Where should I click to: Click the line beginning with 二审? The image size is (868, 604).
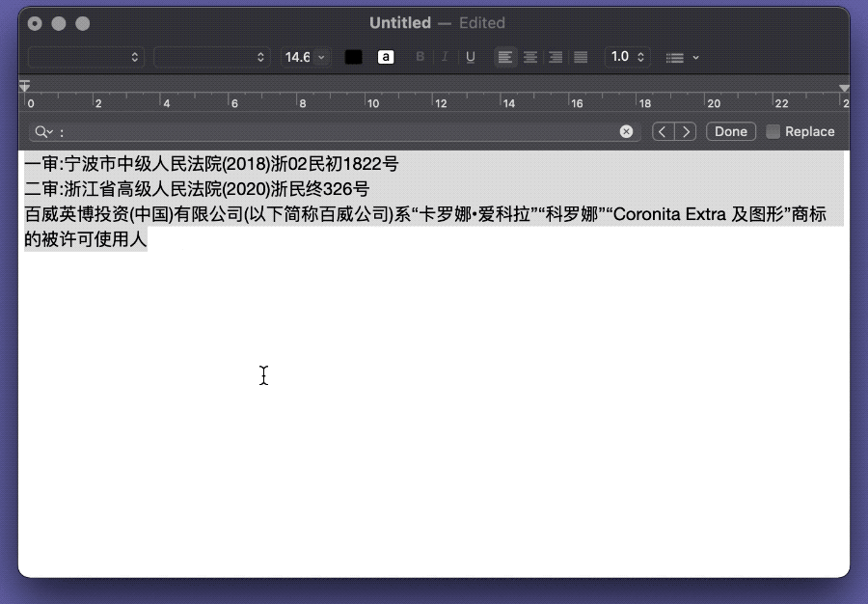pyautogui.click(x=197, y=189)
